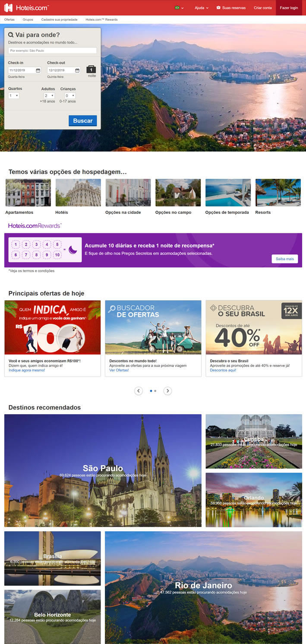Select the Resorts thumbnail
Image resolution: width=306 pixels, height=644 pixels.
pos(278,193)
